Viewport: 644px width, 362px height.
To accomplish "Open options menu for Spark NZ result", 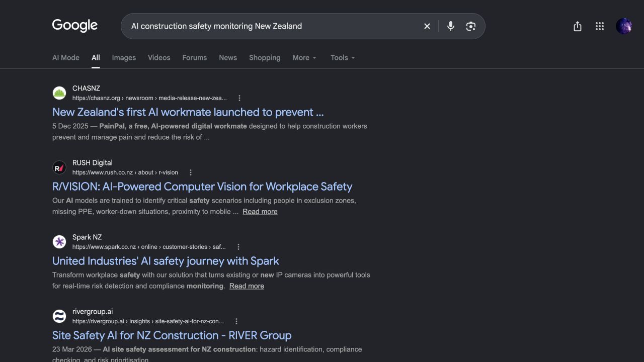I will tap(238, 247).
